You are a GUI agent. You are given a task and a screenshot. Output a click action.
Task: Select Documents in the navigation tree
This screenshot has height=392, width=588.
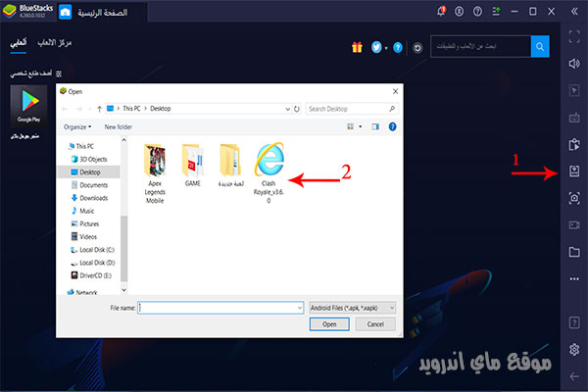(x=89, y=185)
